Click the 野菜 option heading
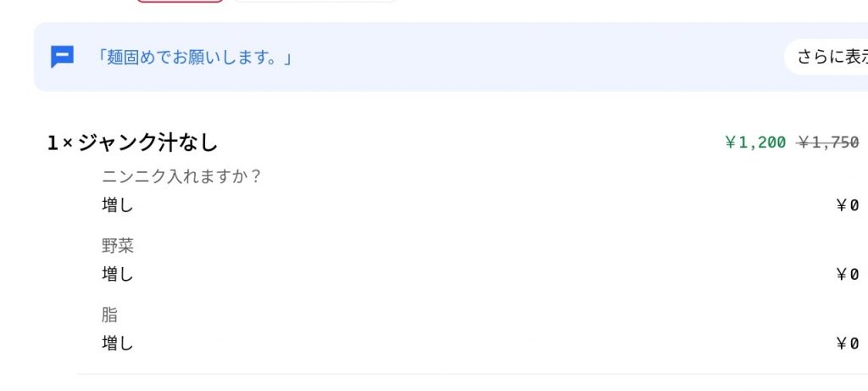This screenshot has height=391, width=868. 118,246
